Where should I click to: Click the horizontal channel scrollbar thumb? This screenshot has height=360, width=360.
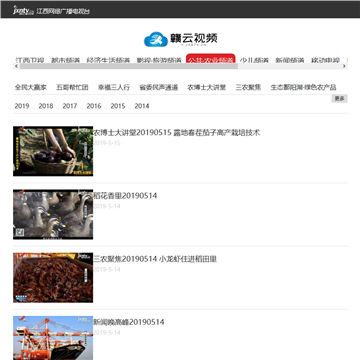[129, 66]
